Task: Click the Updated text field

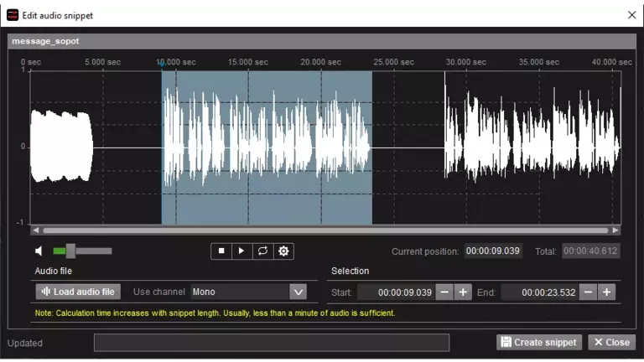Action: point(271,342)
